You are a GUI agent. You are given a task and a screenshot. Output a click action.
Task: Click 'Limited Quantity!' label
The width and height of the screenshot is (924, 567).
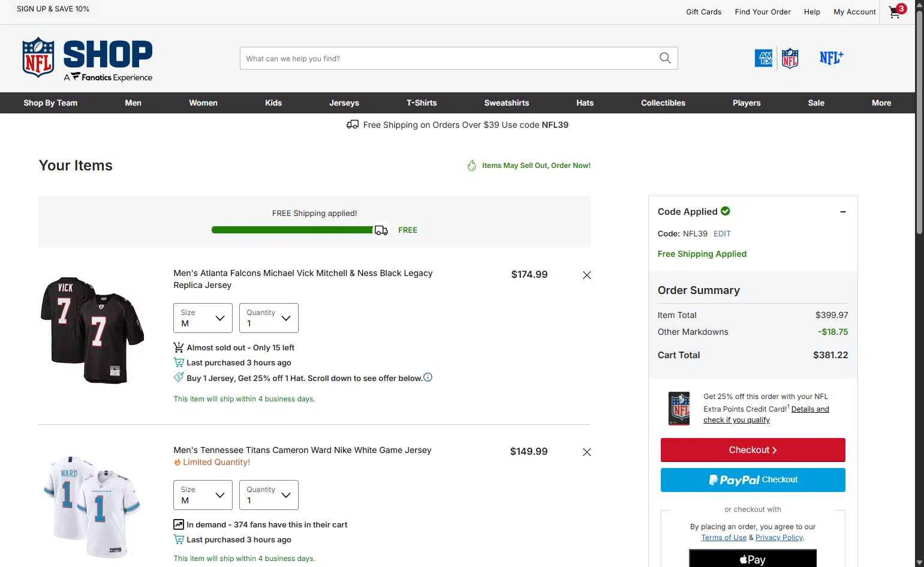click(x=216, y=462)
